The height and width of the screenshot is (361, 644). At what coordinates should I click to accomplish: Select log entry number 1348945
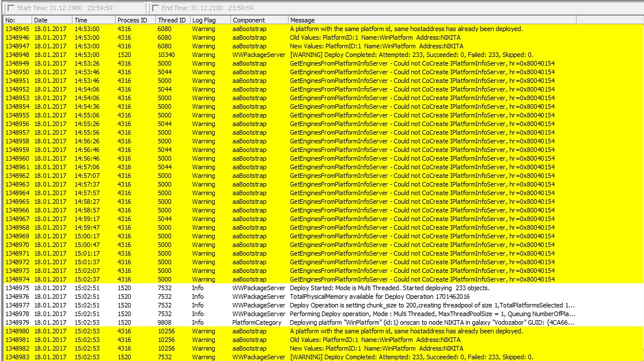tap(17, 29)
